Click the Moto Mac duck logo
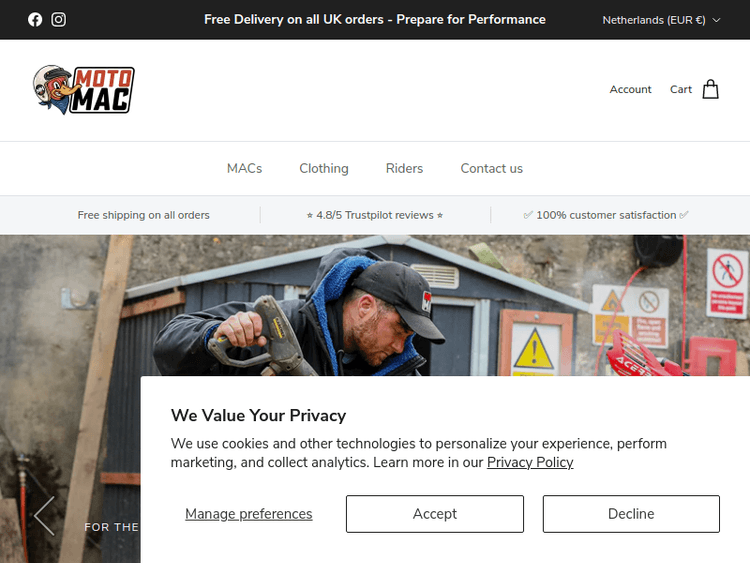Image resolution: width=750 pixels, height=563 pixels. click(84, 90)
